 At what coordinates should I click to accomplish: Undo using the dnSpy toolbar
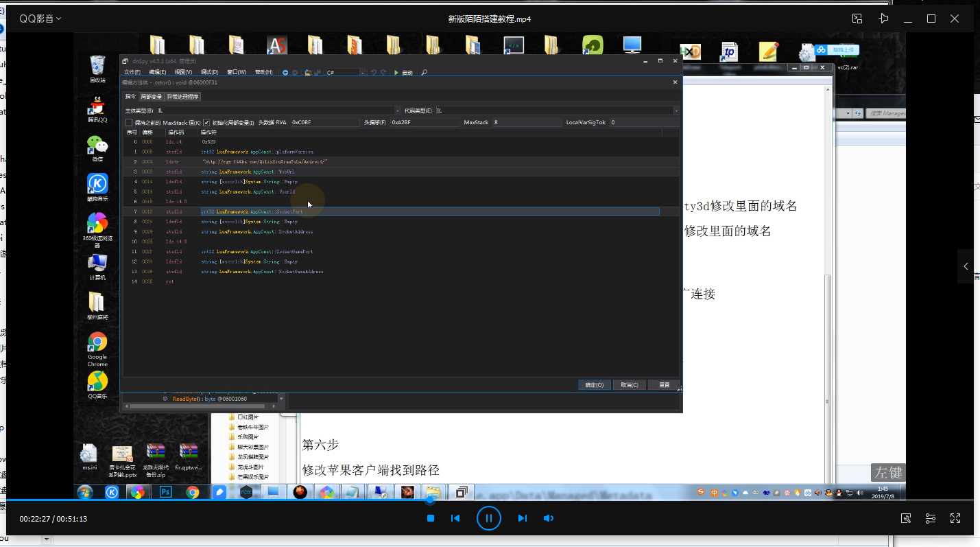tap(374, 72)
